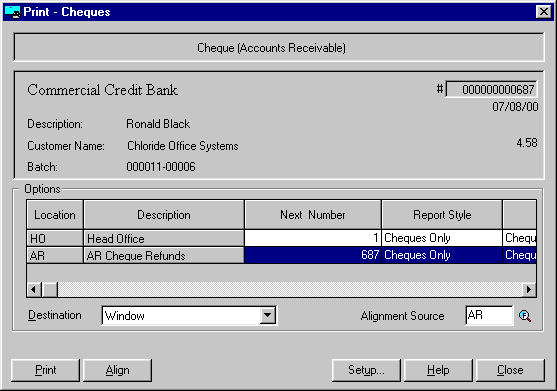Click Cheques Only in the AR row
This screenshot has height=391, width=557.
pyautogui.click(x=442, y=255)
